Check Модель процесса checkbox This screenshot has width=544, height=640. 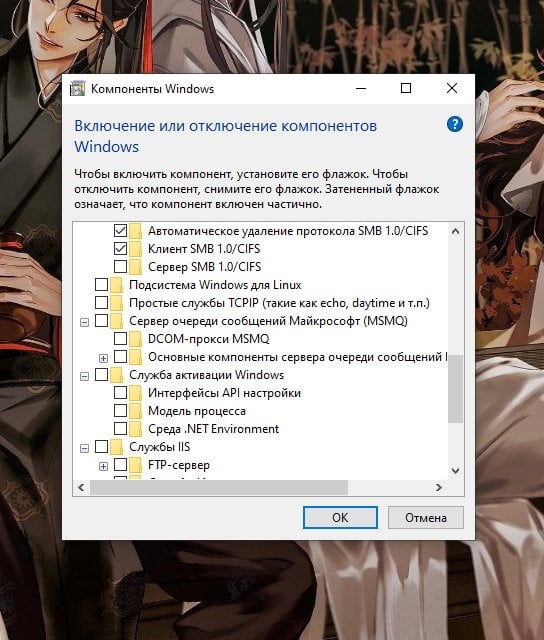tap(120, 410)
